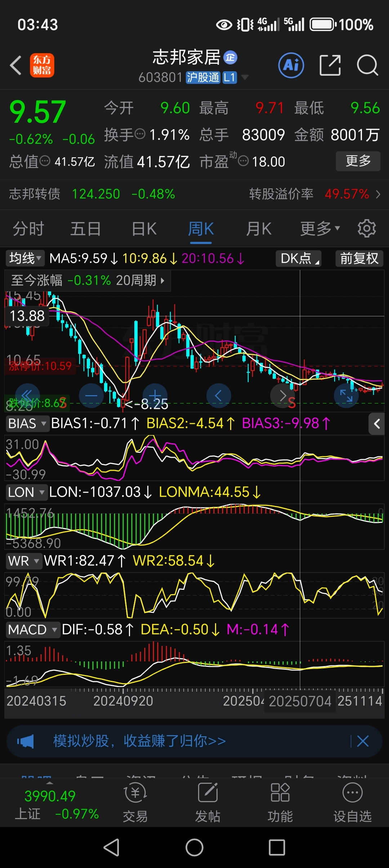Screen dimensions: 389x868
Task: Tap the 涨停价:10.59 label
Action: coord(40,366)
